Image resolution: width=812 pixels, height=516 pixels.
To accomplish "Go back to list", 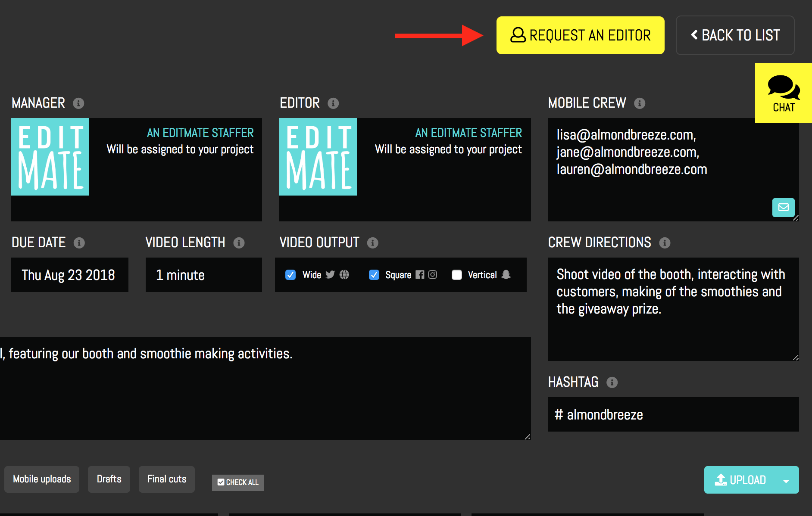I will pyautogui.click(x=735, y=35).
